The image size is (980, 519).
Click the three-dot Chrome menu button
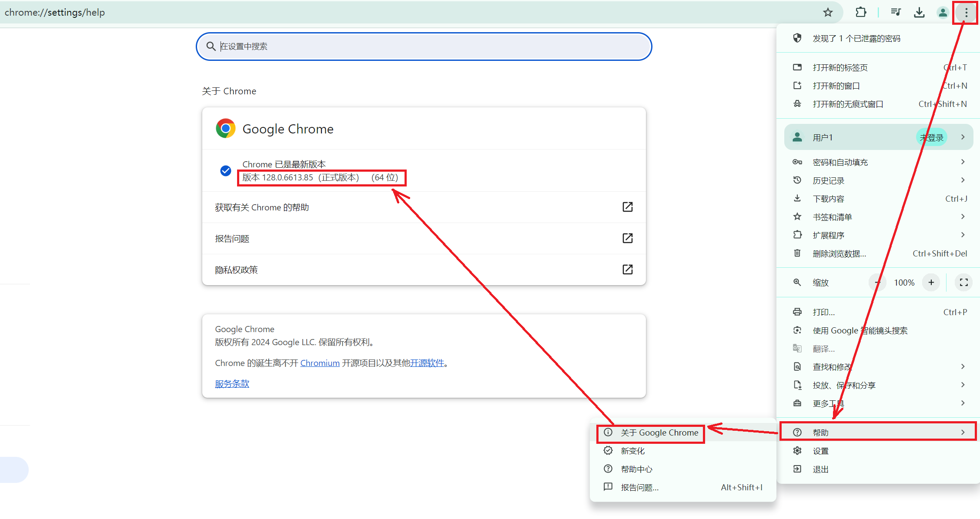(966, 13)
